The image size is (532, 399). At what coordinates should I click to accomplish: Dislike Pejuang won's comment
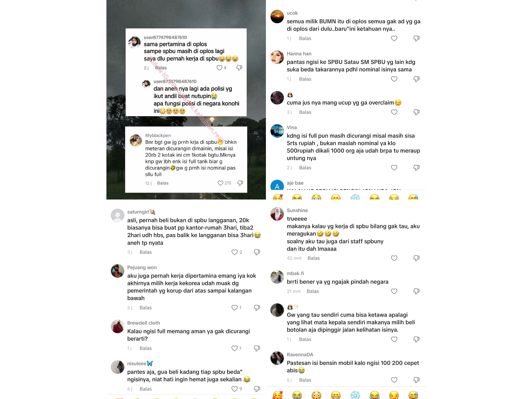[257, 308]
